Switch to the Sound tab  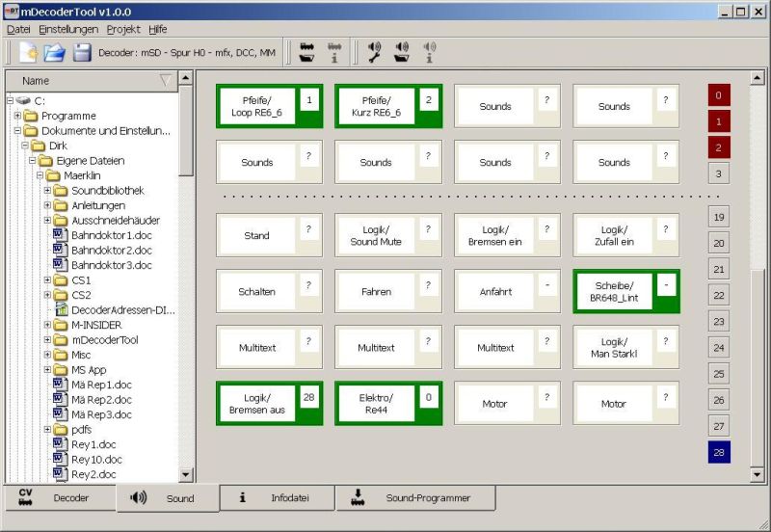(x=168, y=498)
